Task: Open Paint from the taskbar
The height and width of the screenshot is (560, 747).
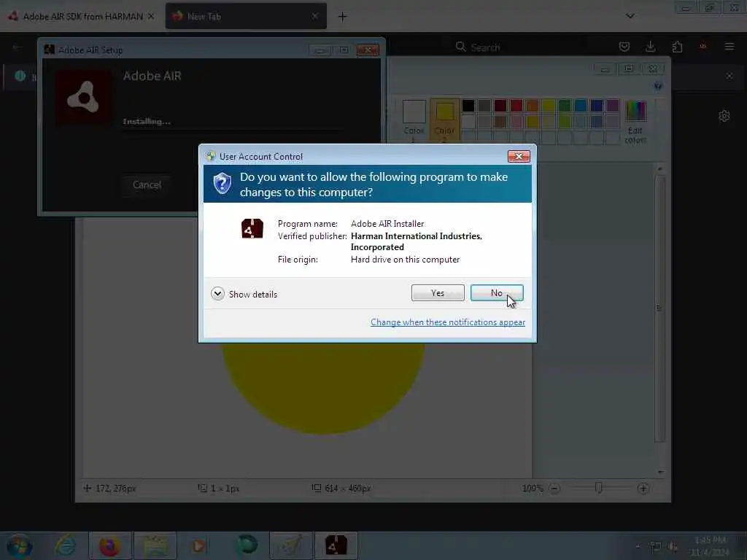Action: tap(291, 545)
